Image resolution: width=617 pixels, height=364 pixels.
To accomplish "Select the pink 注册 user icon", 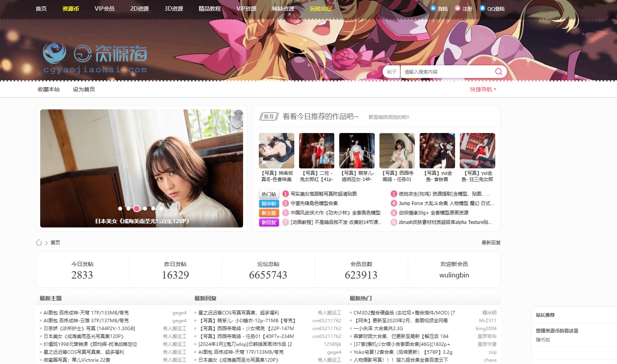I will (x=457, y=8).
